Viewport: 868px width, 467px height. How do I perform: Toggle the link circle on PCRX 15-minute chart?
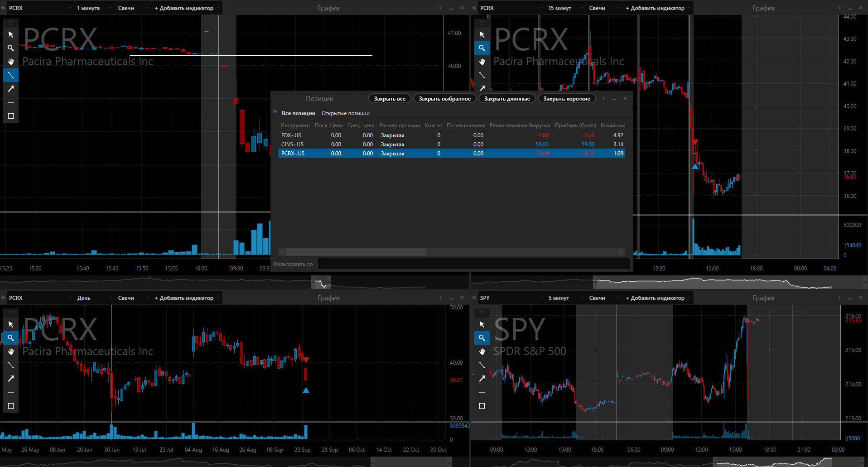pos(474,8)
